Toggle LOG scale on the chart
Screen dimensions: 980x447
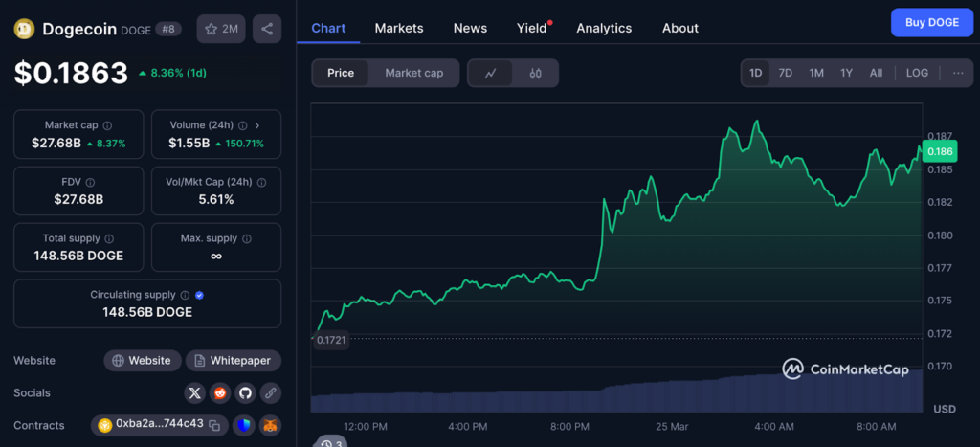(917, 73)
